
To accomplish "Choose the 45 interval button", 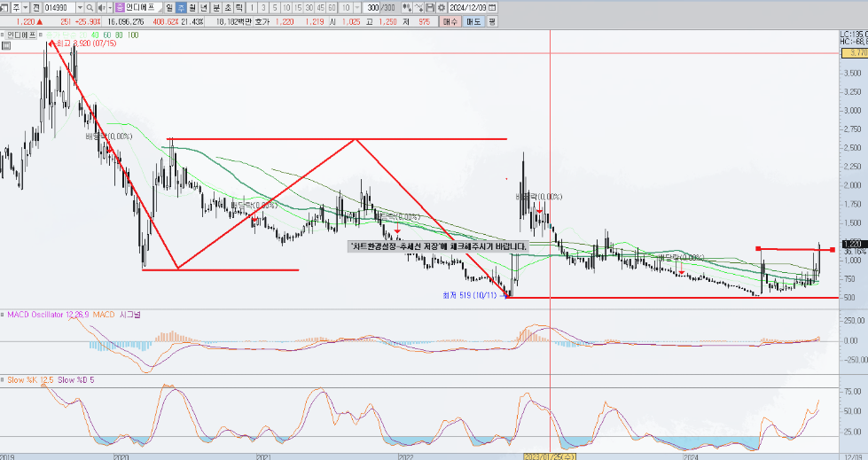I will pos(321,8).
